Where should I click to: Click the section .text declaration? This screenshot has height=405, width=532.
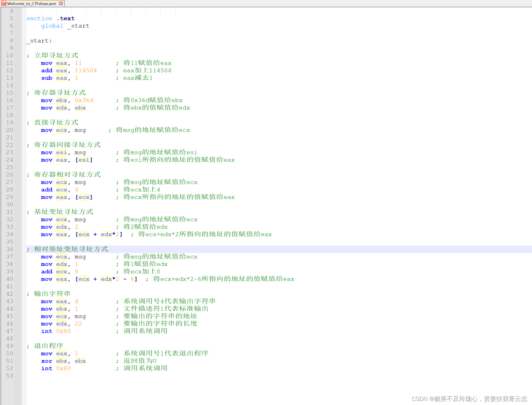click(x=50, y=18)
